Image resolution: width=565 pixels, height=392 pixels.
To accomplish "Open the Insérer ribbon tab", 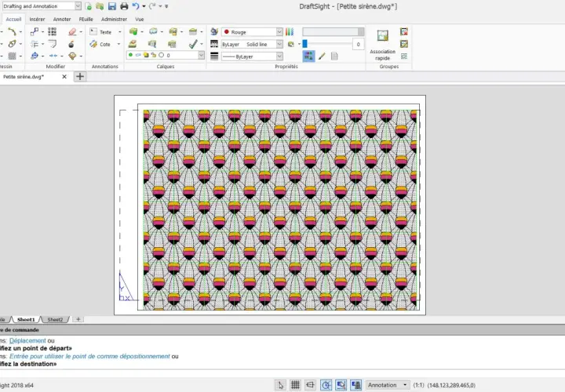I will point(37,19).
